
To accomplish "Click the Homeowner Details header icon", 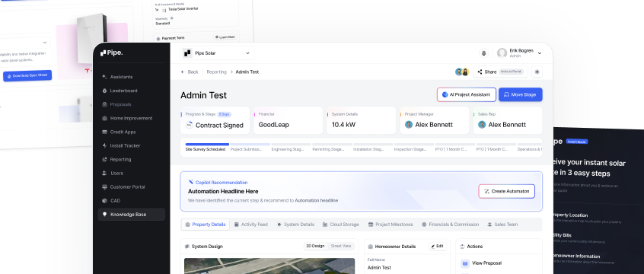I will click(x=371, y=247).
